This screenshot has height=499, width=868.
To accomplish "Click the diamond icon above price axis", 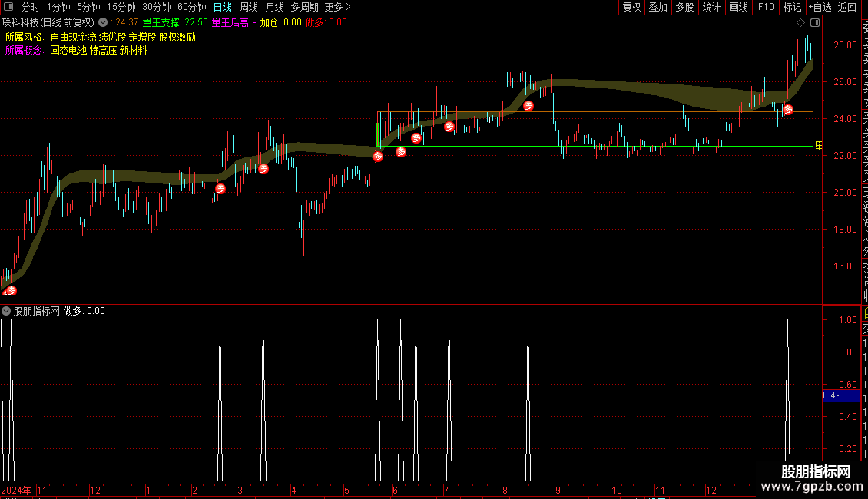I will click(800, 22).
